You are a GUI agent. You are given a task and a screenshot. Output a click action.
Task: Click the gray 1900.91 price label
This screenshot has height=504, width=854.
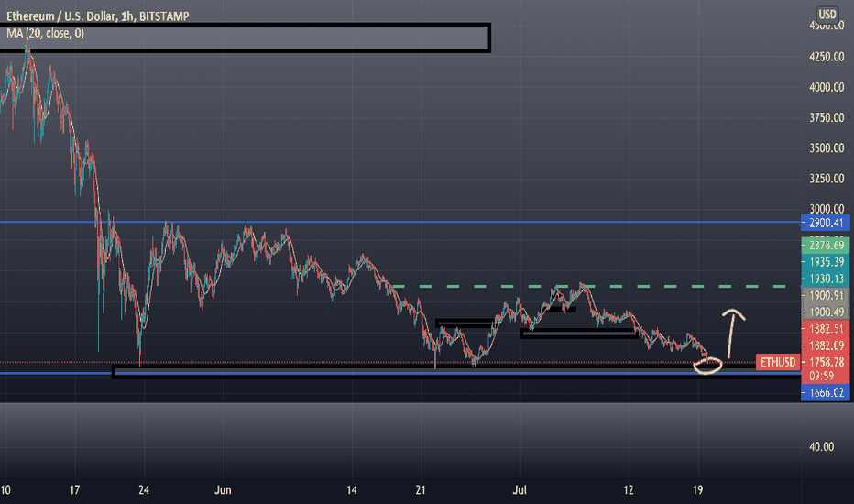coord(825,295)
